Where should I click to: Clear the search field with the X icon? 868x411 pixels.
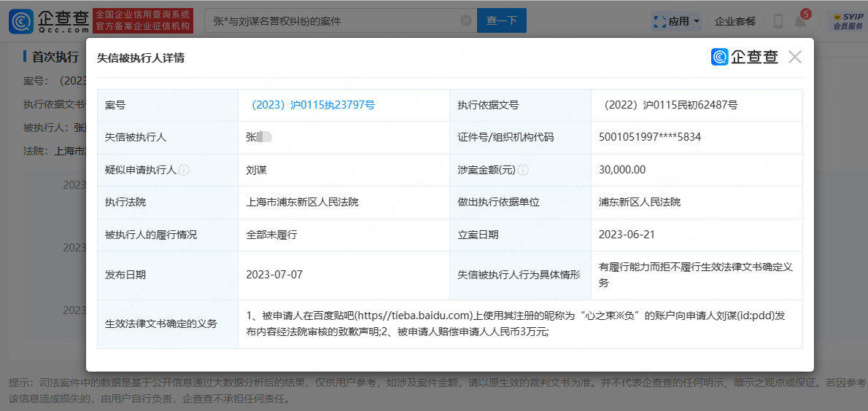pos(466,21)
